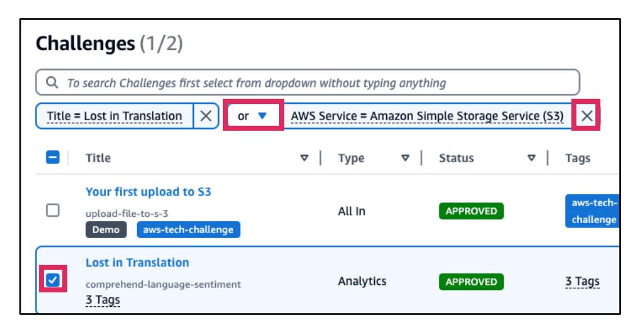644x332 pixels.
Task: Open the Lost in Translation challenge link
Action: click(137, 262)
